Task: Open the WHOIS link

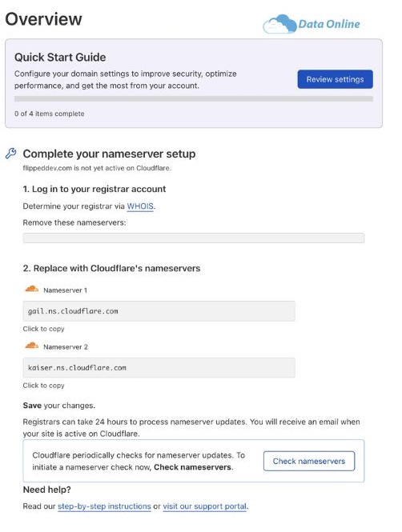Action: tap(140, 206)
